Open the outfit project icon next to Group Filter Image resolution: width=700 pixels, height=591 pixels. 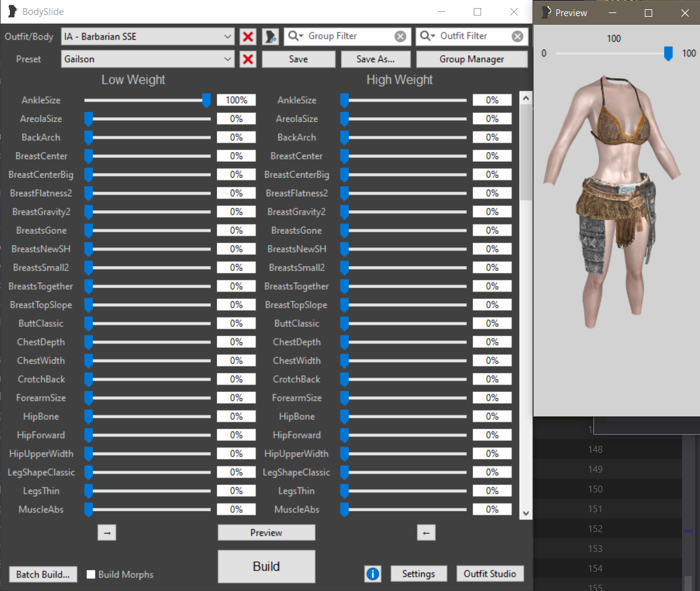click(x=270, y=37)
